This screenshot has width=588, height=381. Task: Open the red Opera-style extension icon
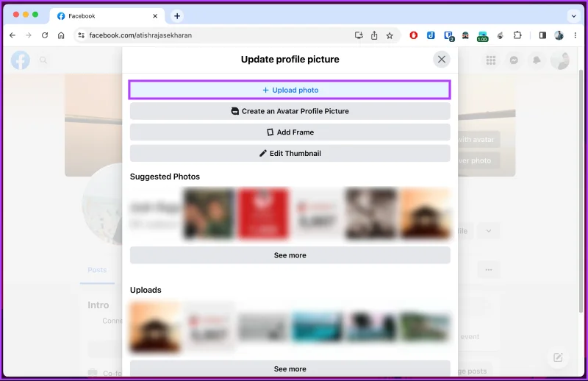pyautogui.click(x=413, y=35)
